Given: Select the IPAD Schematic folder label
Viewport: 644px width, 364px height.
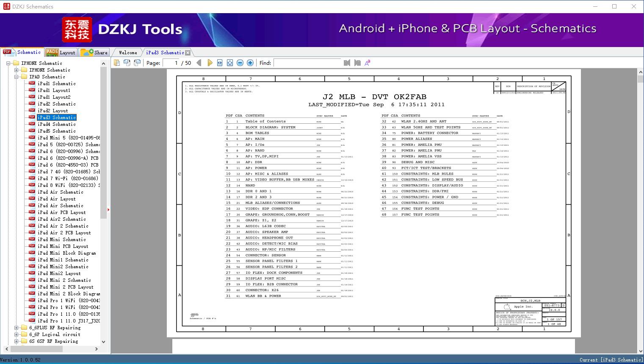Looking at the screenshot, I should pos(47,77).
